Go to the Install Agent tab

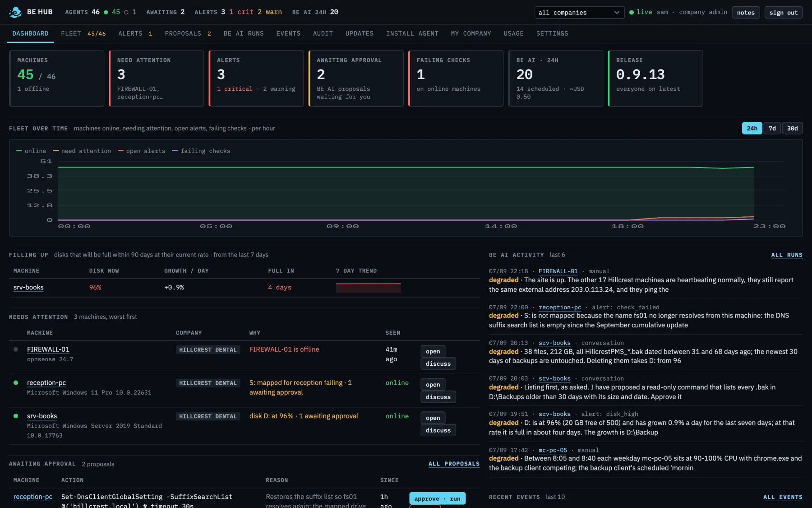(412, 33)
